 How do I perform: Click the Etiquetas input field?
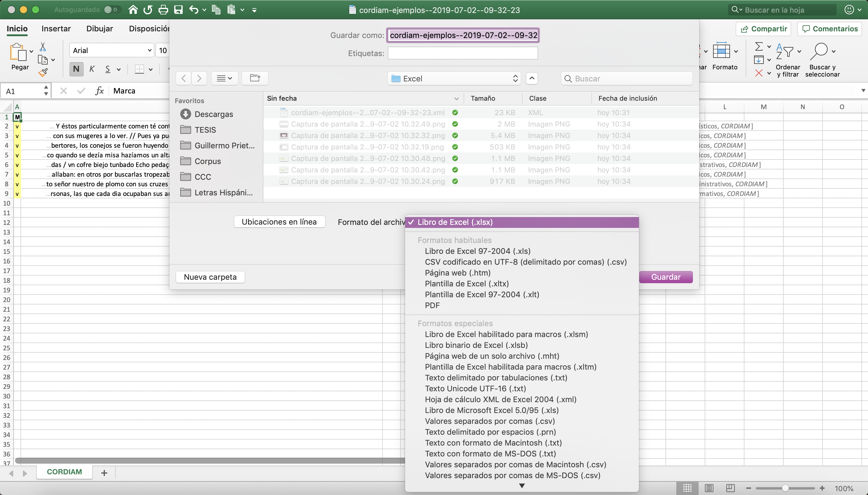click(463, 53)
